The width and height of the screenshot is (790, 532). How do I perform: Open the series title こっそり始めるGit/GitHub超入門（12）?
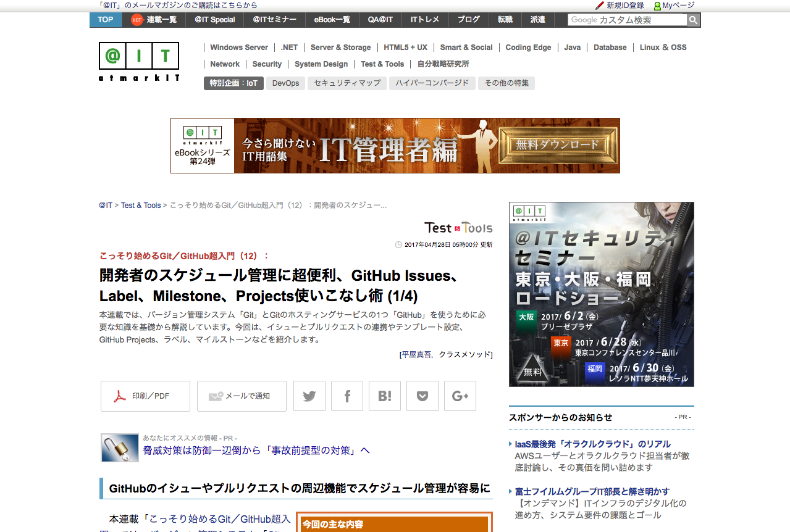[184, 256]
